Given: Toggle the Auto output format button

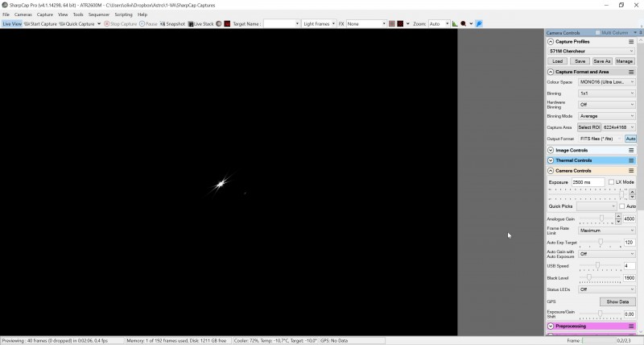Looking at the screenshot, I should point(630,139).
